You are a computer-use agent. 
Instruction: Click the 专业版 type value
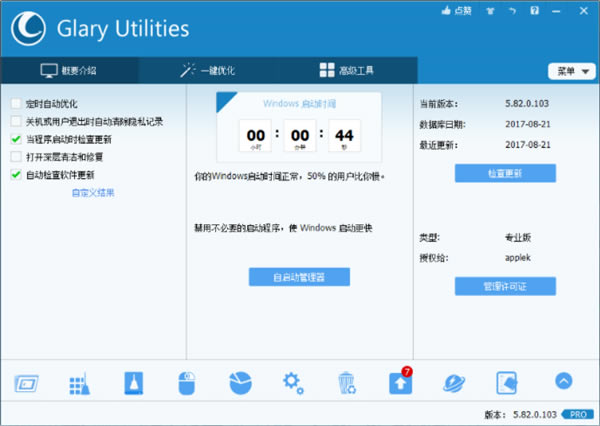point(518,237)
